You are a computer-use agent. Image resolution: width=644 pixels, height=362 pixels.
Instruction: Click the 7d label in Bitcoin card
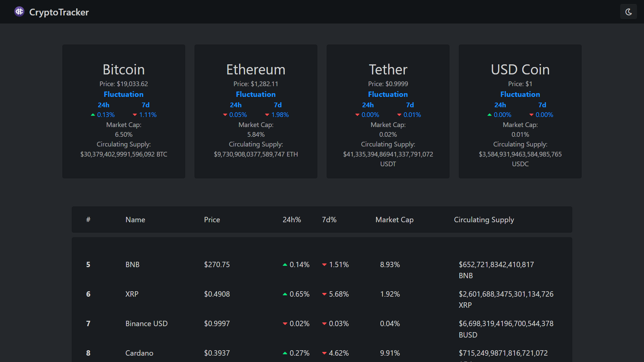[x=146, y=105]
